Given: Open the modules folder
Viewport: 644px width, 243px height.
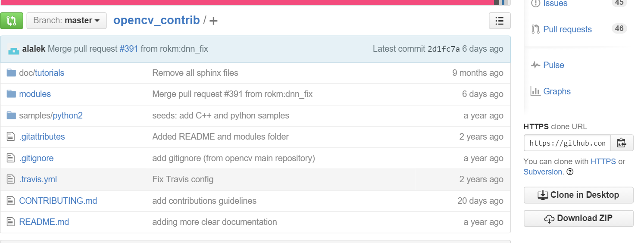Looking at the screenshot, I should pos(35,94).
